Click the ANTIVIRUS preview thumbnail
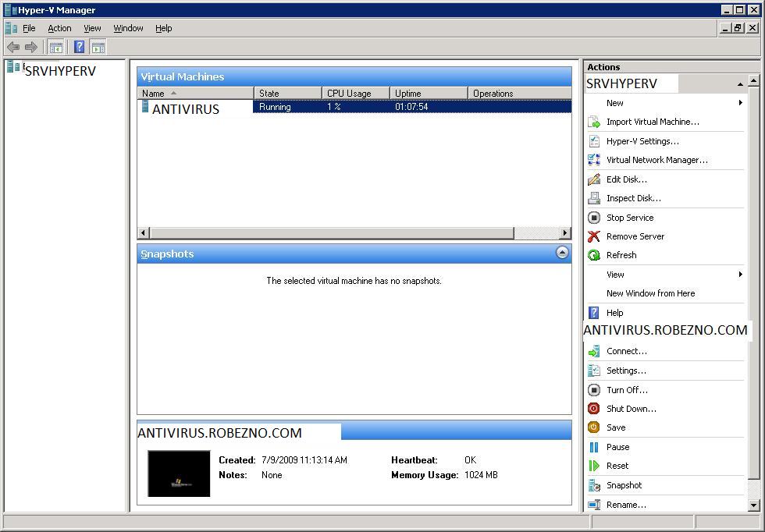765x532 pixels. [178, 473]
